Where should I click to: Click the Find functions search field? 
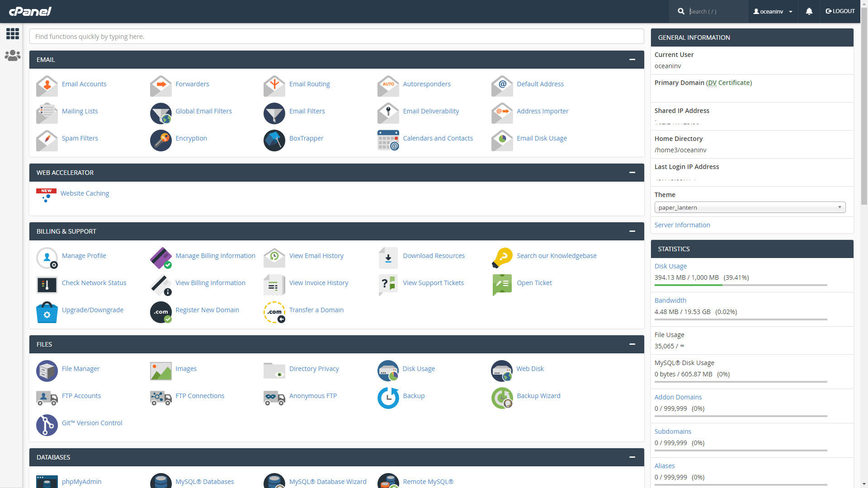[x=336, y=37]
